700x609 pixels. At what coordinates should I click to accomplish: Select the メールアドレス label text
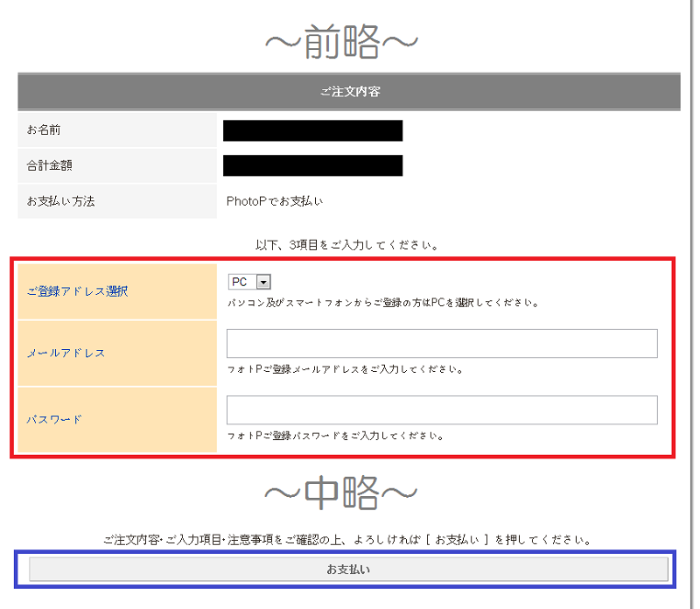(x=66, y=353)
